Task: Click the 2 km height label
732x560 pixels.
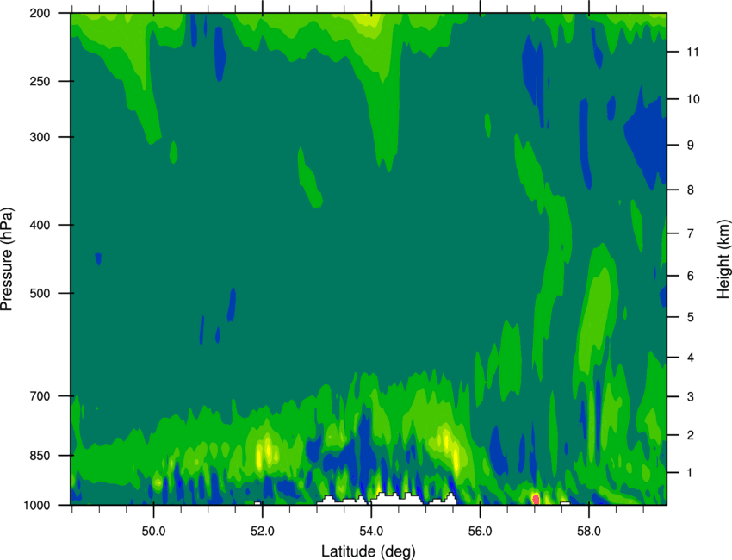Action: tap(691, 435)
